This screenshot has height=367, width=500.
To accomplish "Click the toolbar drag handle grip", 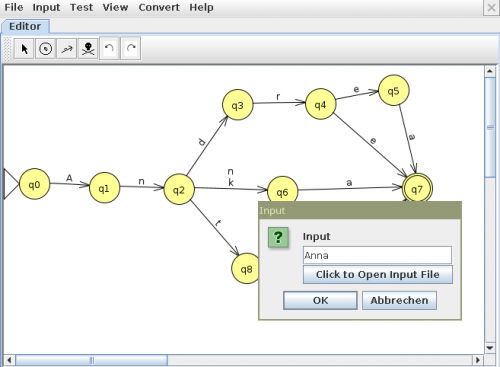I will (7, 49).
